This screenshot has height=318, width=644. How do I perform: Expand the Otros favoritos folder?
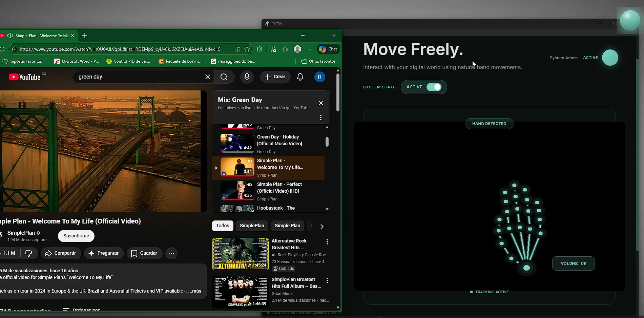click(318, 61)
